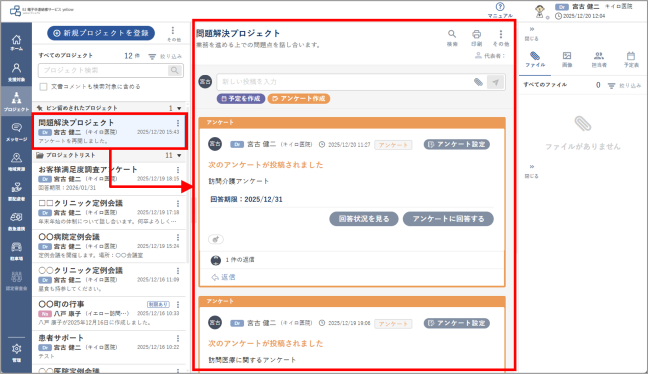This screenshot has width=648, height=374.
Task: Click 新規プロジェクトを登録 button
Action: pyautogui.click(x=101, y=33)
